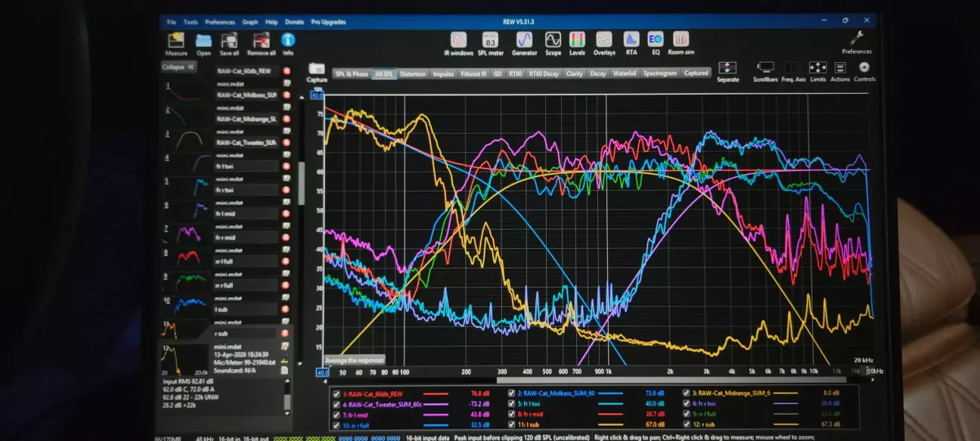This screenshot has height=441, width=980.
Task: Switch to the Waterfall tab
Action: pos(624,73)
